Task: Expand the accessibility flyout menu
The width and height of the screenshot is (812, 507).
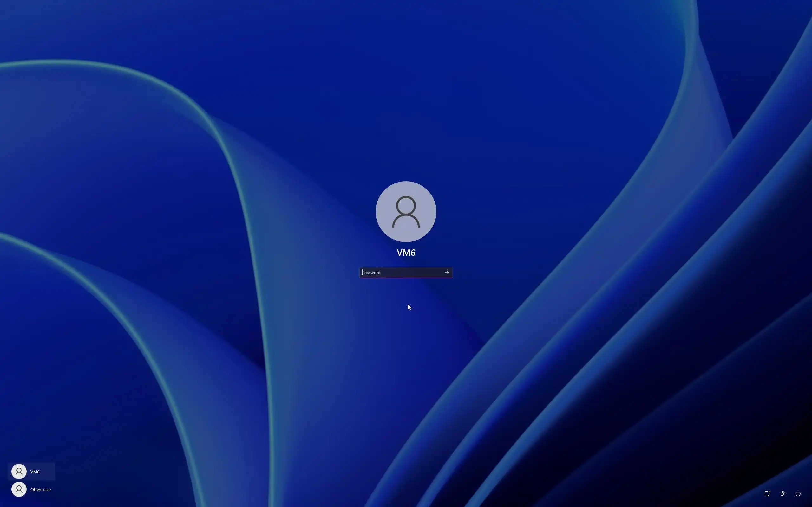Action: [783, 494]
